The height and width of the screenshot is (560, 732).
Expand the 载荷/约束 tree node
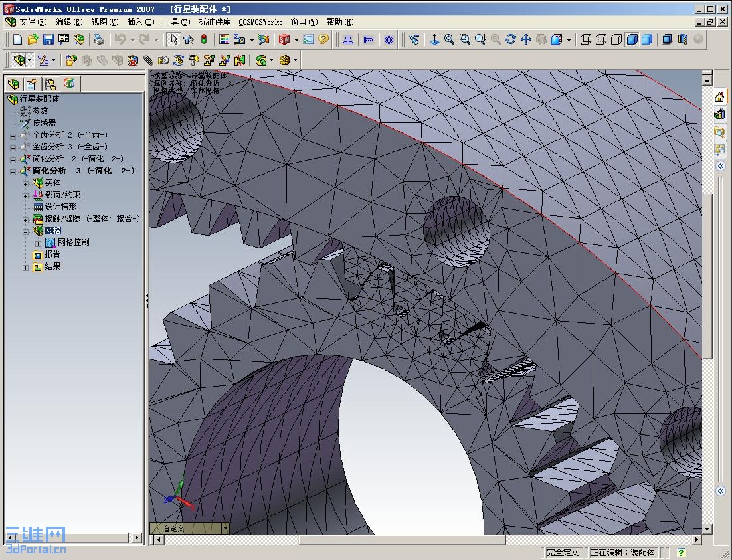tap(26, 195)
